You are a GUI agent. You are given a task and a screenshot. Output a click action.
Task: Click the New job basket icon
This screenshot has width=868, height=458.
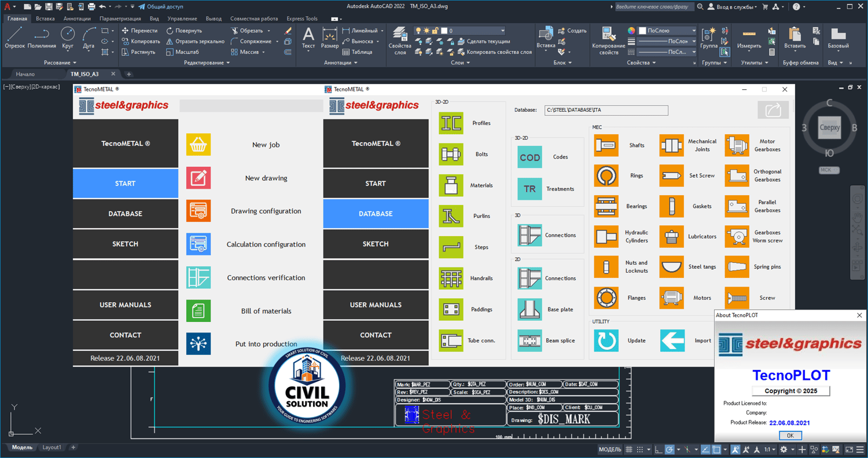point(198,145)
